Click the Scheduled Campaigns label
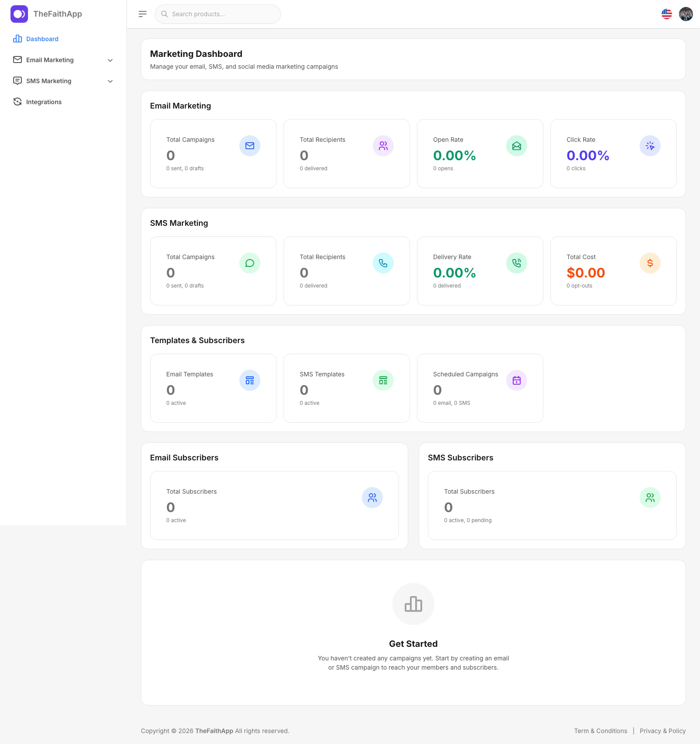The height and width of the screenshot is (744, 700). point(465,374)
